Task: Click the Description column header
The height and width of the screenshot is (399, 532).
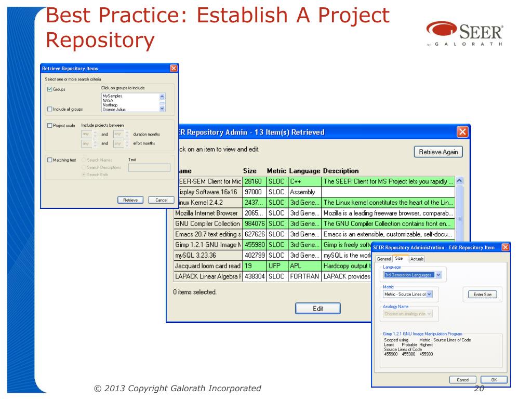Action: tap(341, 170)
